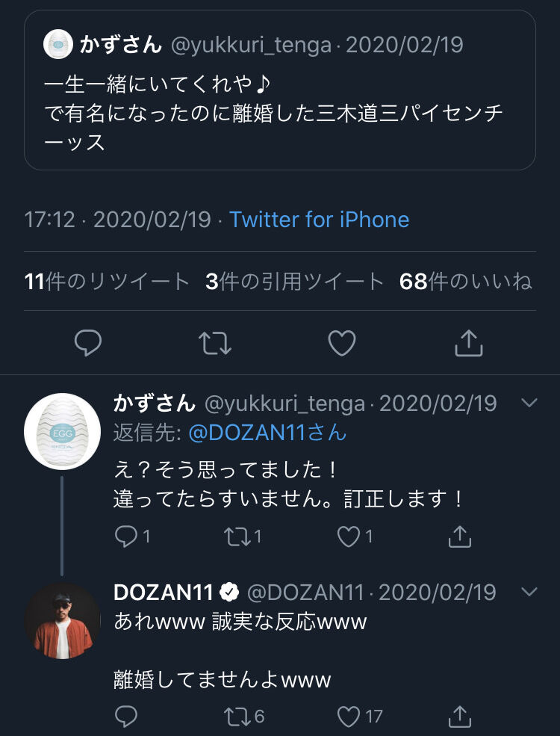560x736 pixels.
Task: Share かずさん's reply tweet
Action: pyautogui.click(x=460, y=536)
